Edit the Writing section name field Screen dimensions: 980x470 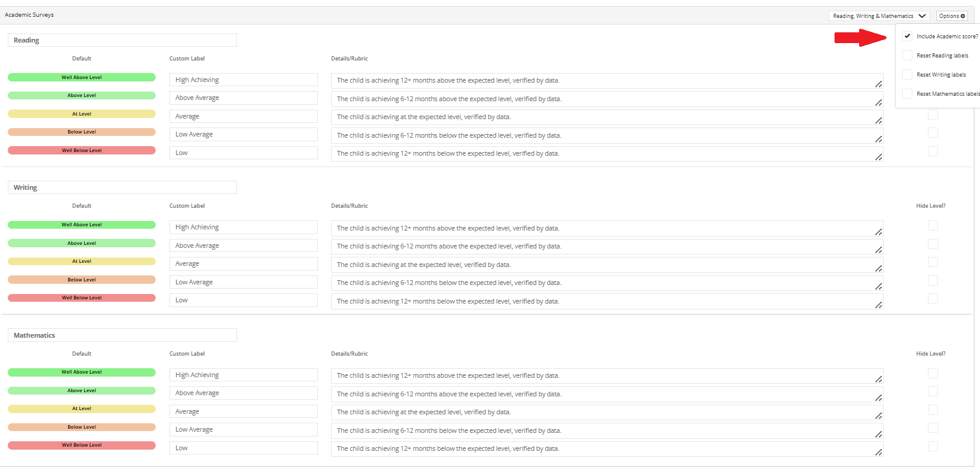pos(122,187)
